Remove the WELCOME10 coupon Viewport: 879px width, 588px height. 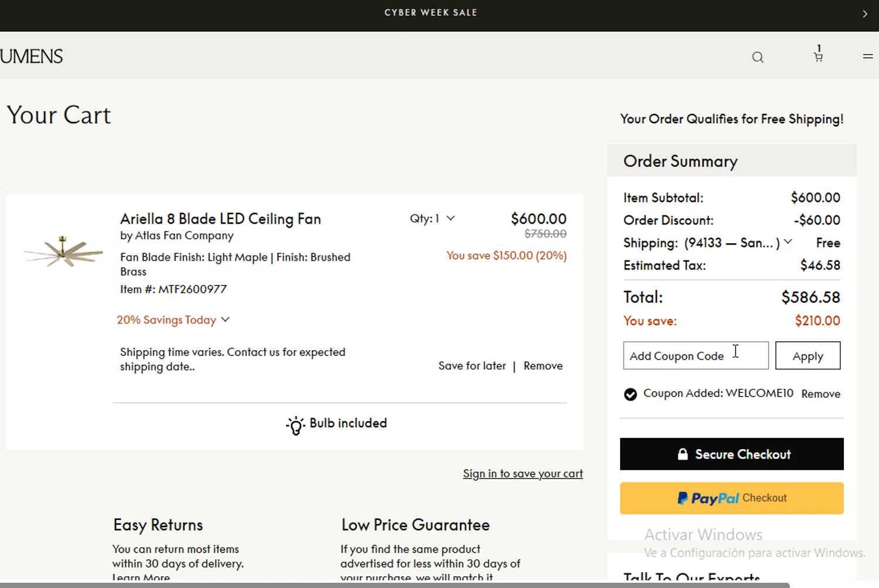point(820,394)
